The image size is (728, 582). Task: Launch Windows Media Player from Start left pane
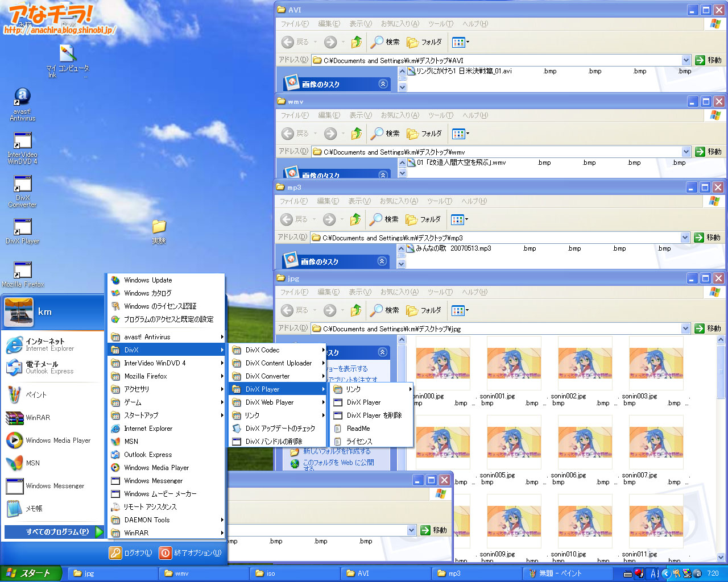(49, 440)
